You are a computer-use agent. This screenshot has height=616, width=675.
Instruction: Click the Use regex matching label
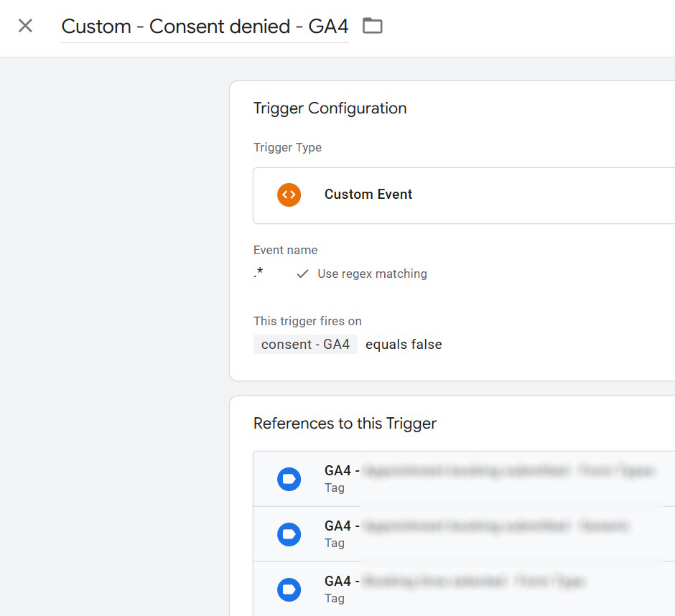pos(373,274)
